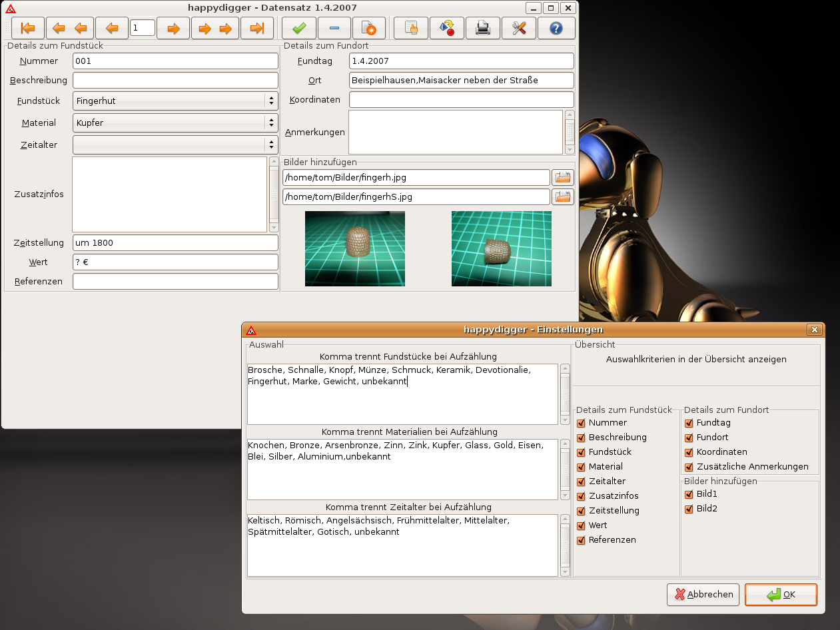This screenshot has height=630, width=840.
Task: Click the Abbrechen button
Action: pos(703,595)
